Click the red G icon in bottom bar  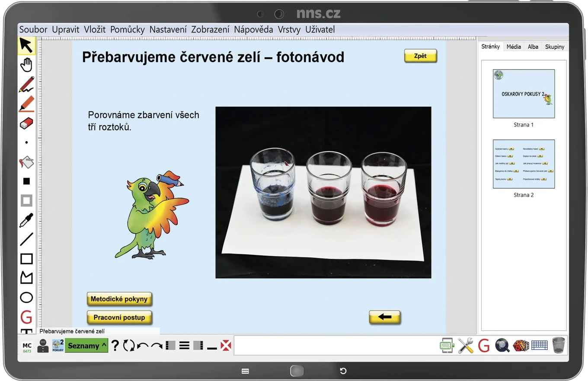coord(484,346)
